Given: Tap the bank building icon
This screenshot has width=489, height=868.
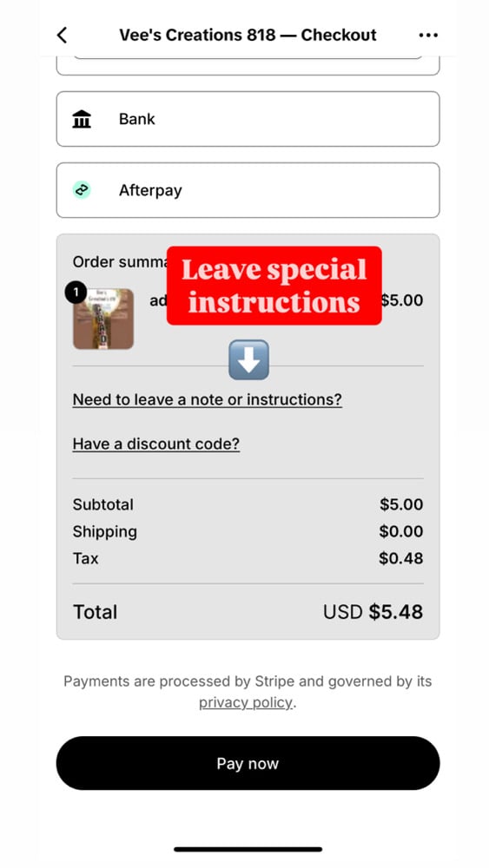Looking at the screenshot, I should [x=82, y=119].
